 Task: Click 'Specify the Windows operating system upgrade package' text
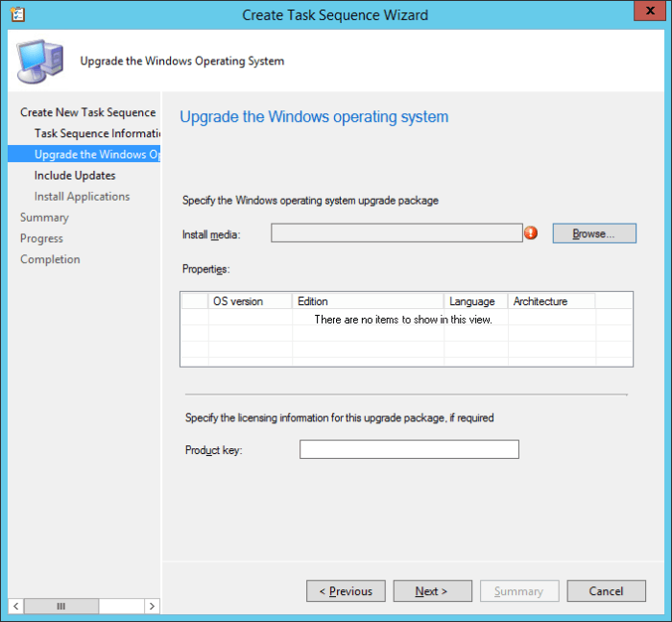pos(310,201)
